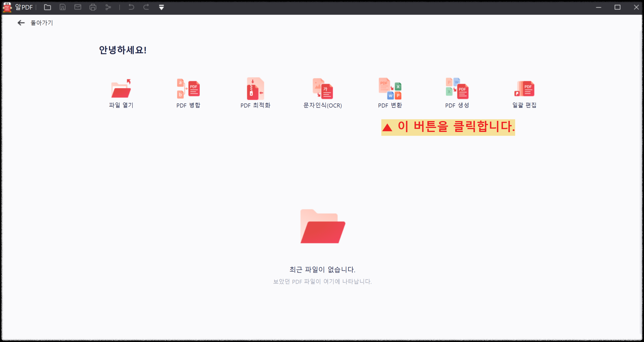
Task: Click the large recent files folder graphic
Action: coord(322,226)
